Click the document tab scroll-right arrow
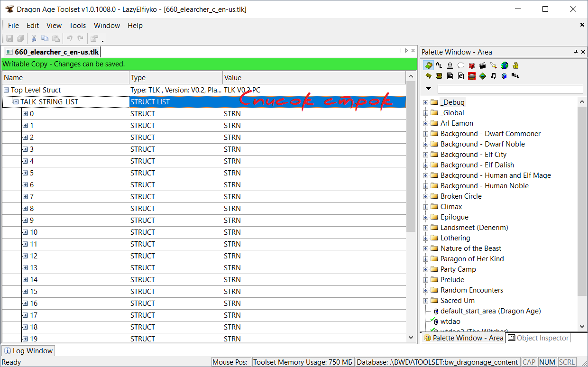Image resolution: width=588 pixels, height=367 pixels. 406,51
